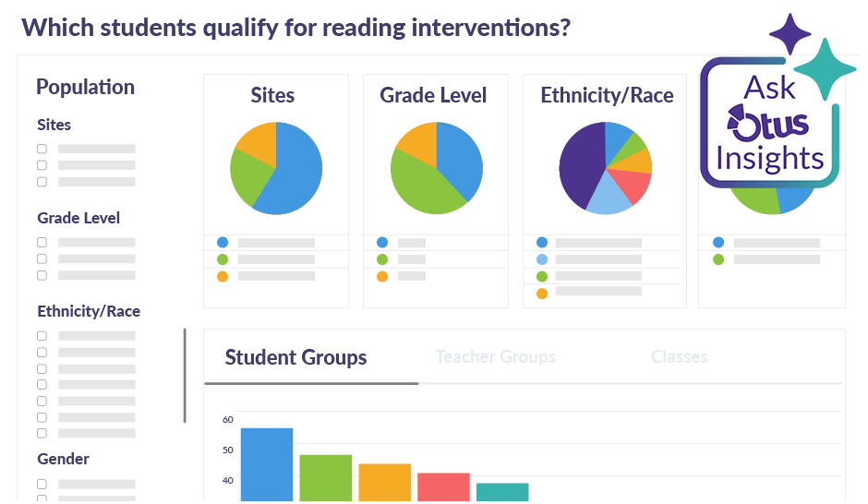Click the tallest blue bar in chart

click(x=267, y=464)
